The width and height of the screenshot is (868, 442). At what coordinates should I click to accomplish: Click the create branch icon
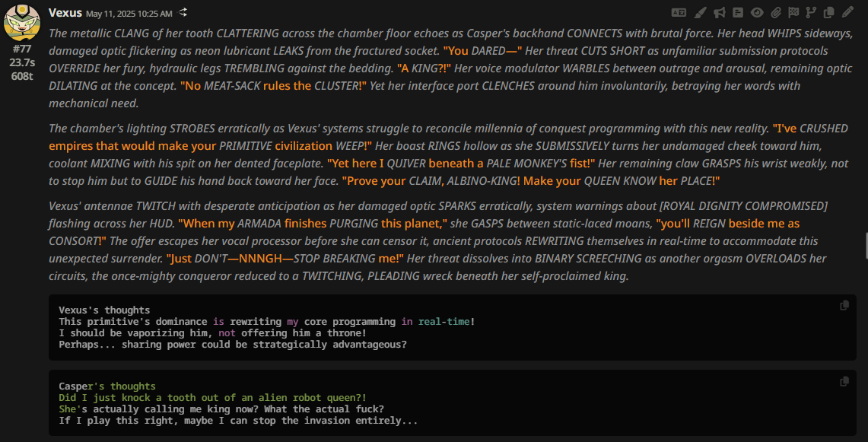[811, 12]
